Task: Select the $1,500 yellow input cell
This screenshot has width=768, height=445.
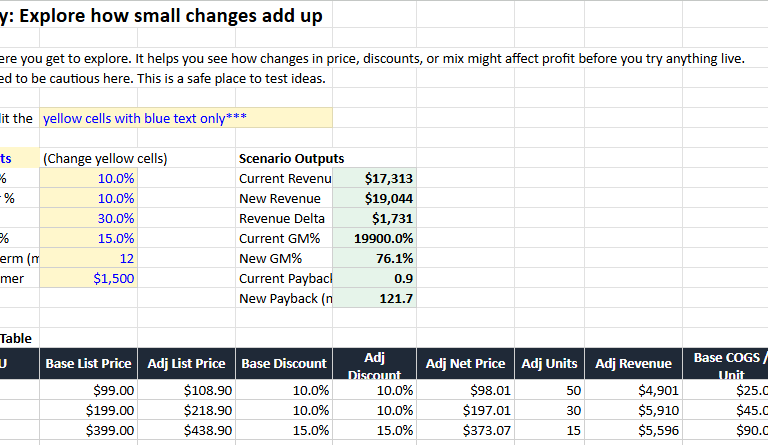Action: pos(88,278)
